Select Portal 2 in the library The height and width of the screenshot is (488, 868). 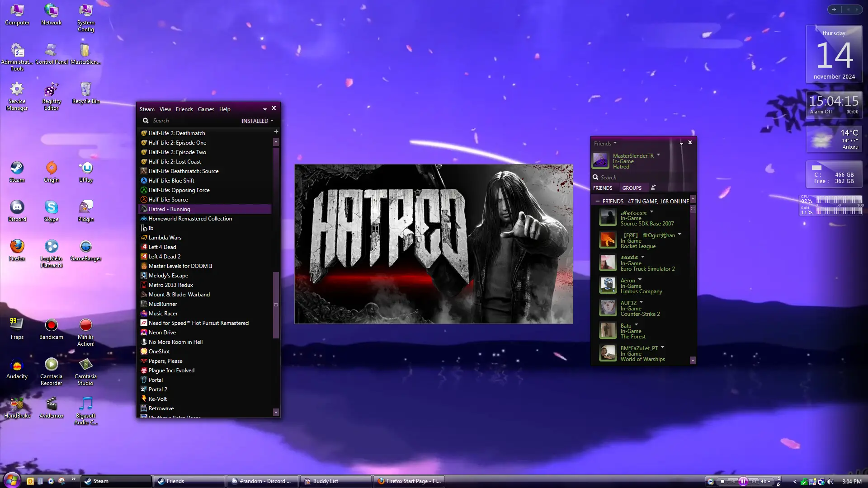pyautogui.click(x=204, y=389)
